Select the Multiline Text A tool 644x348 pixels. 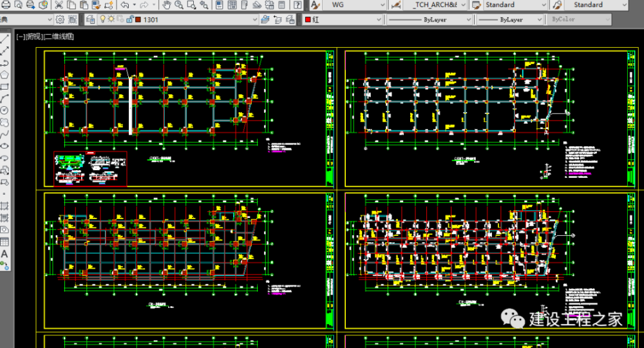coord(5,254)
